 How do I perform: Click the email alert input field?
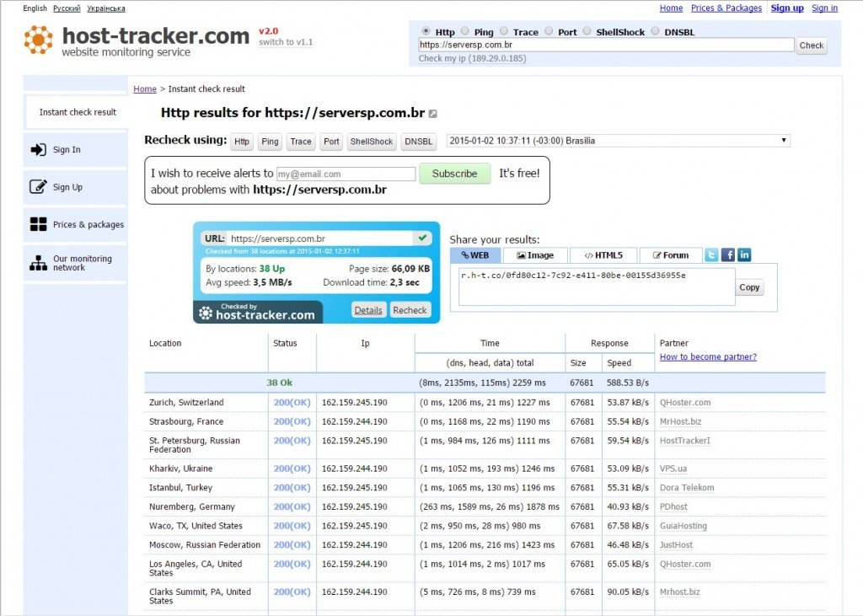tap(346, 174)
